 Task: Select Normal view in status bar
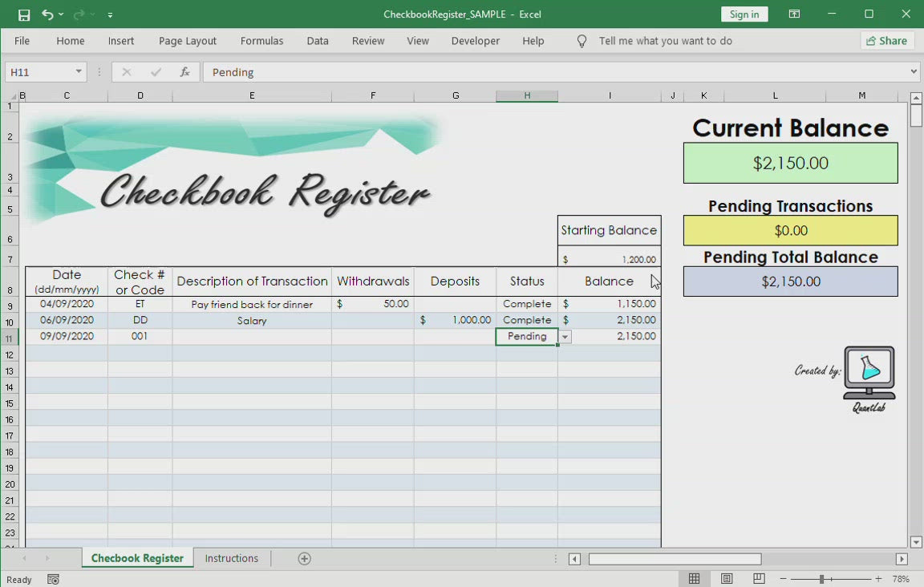tap(695, 579)
